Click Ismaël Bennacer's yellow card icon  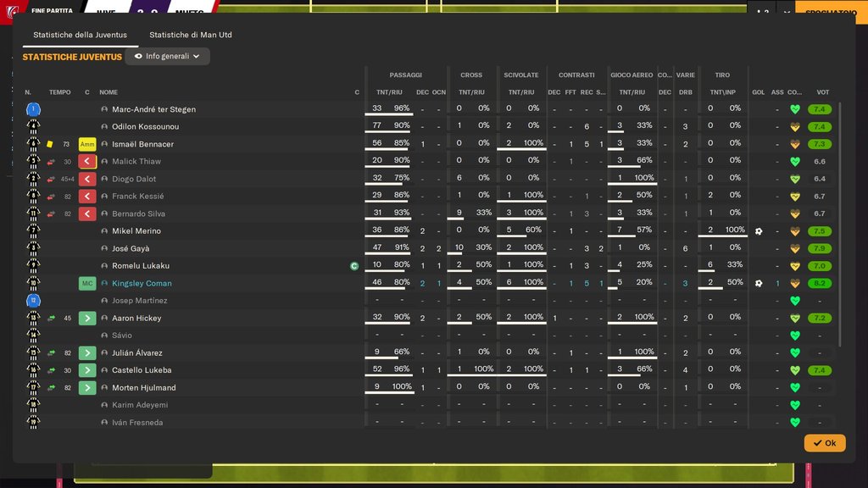tap(50, 144)
